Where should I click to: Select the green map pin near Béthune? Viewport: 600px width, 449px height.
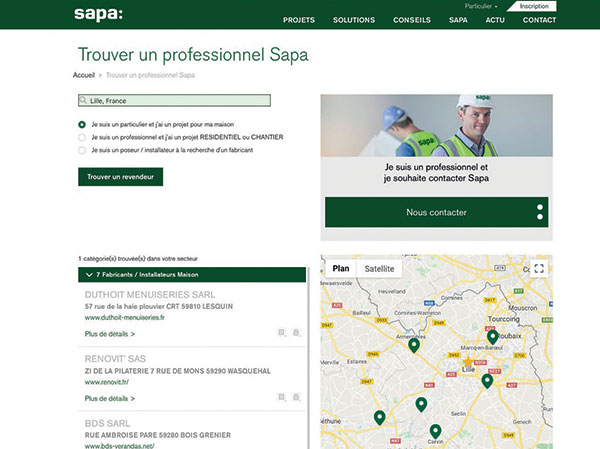tap(379, 417)
